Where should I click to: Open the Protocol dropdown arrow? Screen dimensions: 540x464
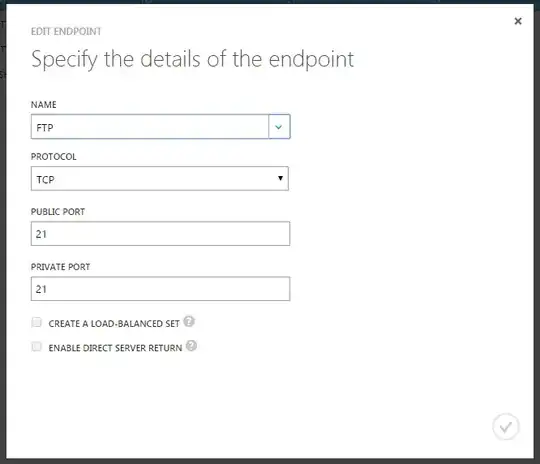[280, 178]
